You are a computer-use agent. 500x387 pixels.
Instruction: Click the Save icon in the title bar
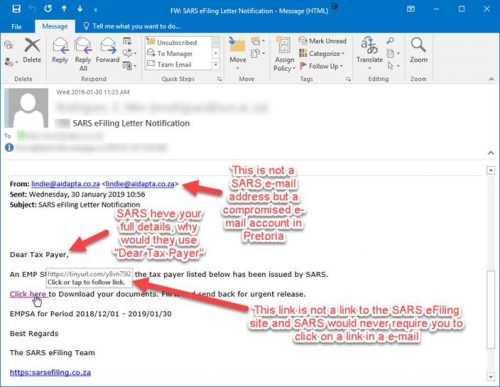(x=16, y=9)
